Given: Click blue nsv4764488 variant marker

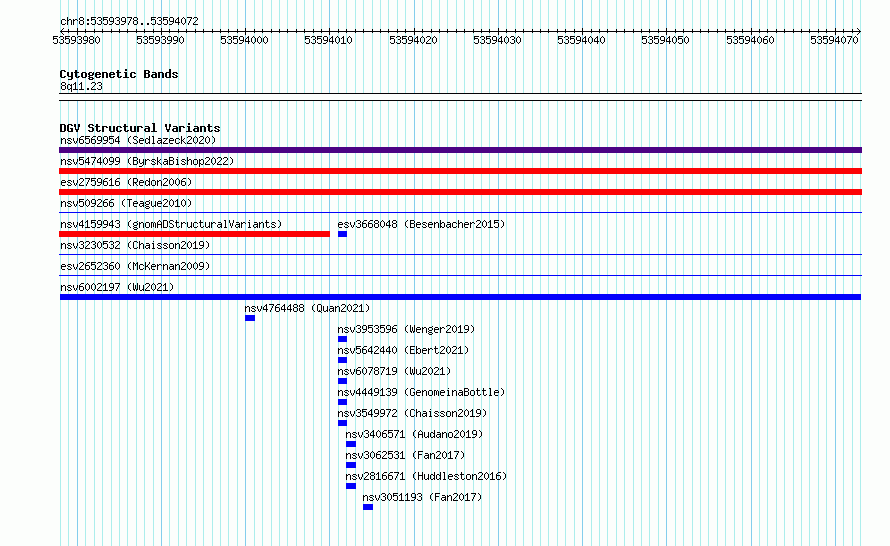Looking at the screenshot, I should click(250, 318).
